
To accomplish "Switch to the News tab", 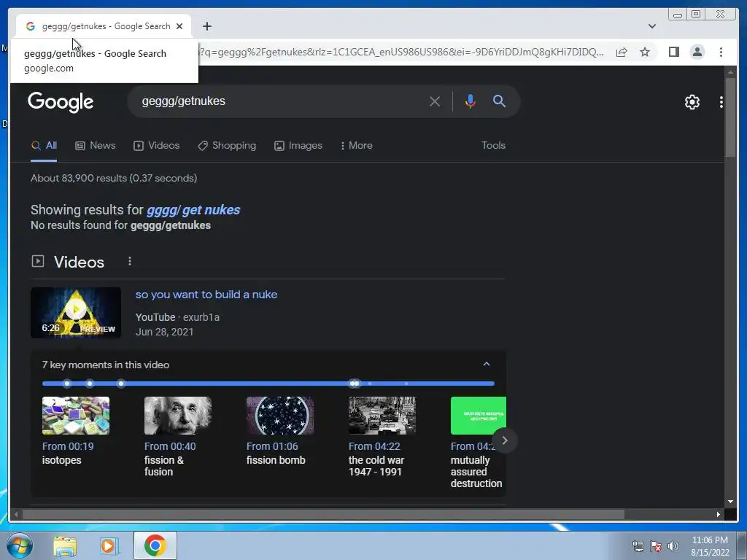I will (x=96, y=146).
